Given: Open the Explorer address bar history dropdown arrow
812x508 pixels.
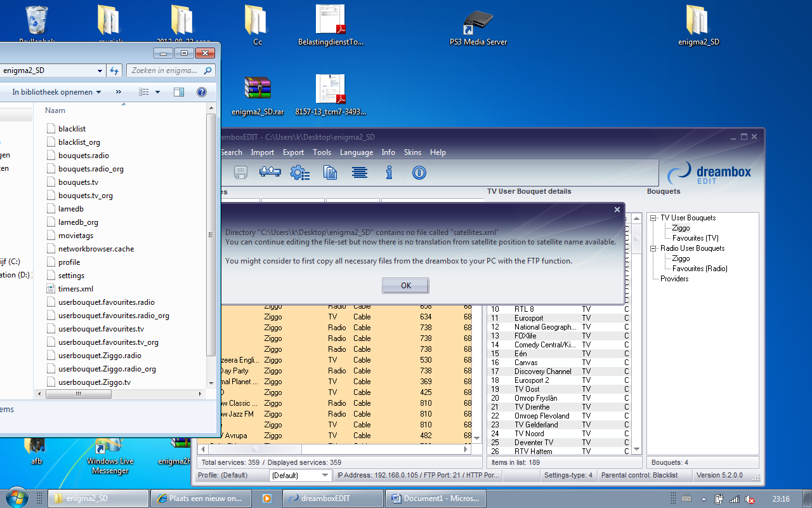Looking at the screenshot, I should coord(101,70).
